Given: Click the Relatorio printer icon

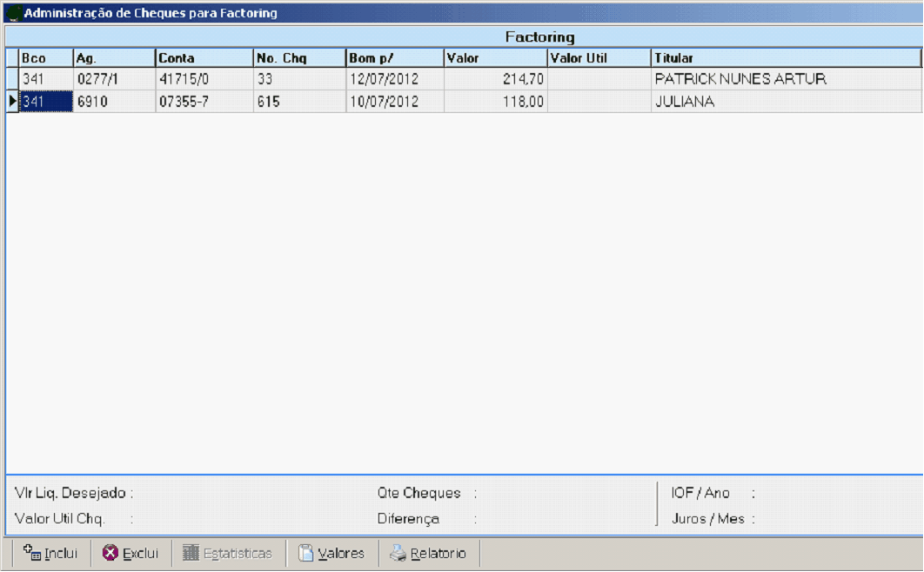Looking at the screenshot, I should click(398, 553).
